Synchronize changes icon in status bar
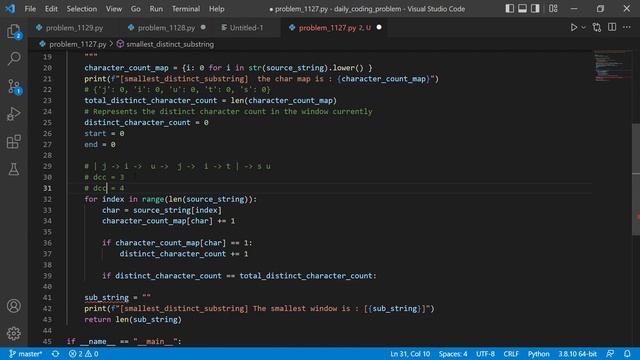Image resolution: width=640 pixels, height=360 pixels. tap(56, 354)
